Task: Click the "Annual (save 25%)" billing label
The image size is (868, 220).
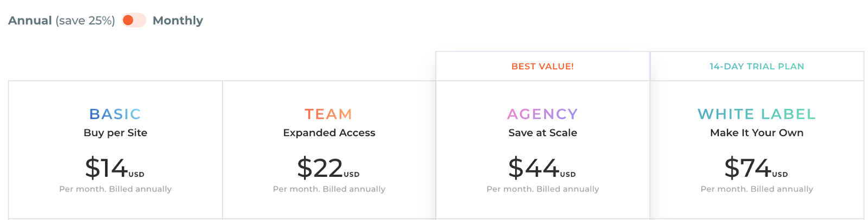Action: (61, 21)
